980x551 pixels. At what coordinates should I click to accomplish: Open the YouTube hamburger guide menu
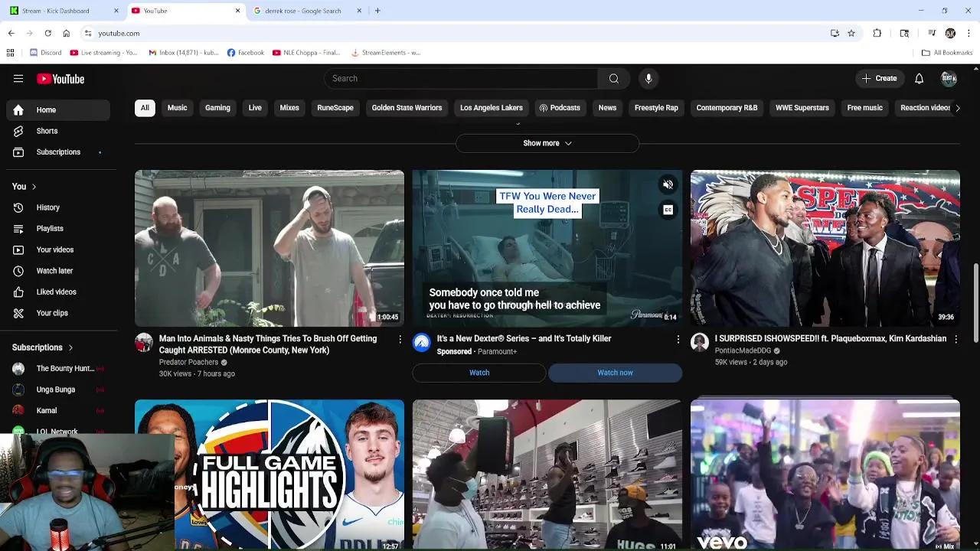(18, 79)
